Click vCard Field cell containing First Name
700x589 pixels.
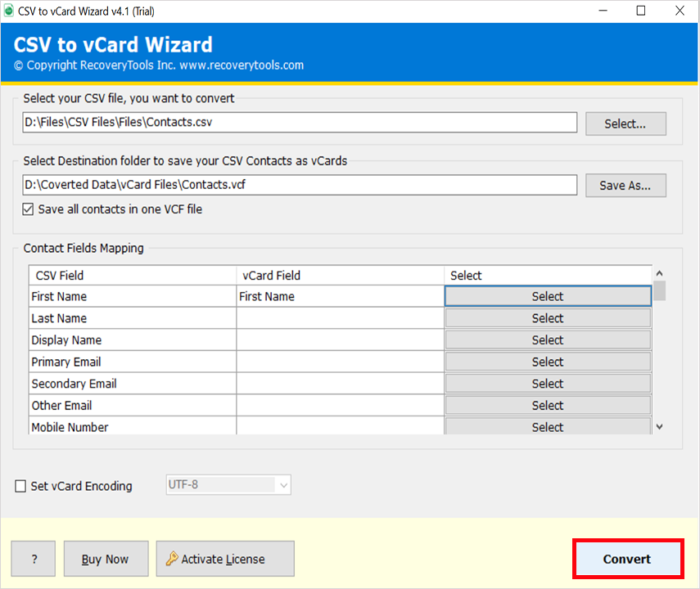tap(341, 296)
